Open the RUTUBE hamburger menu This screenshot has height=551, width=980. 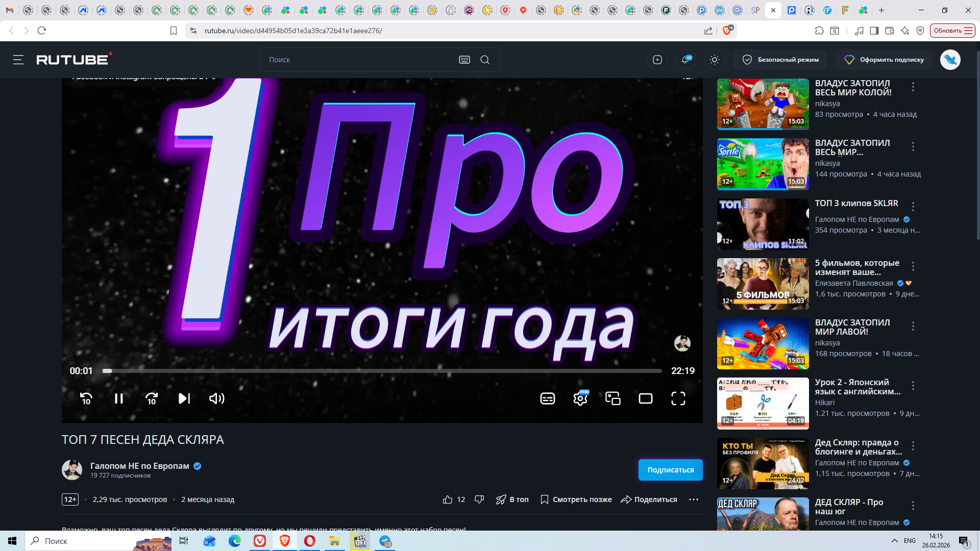click(18, 60)
